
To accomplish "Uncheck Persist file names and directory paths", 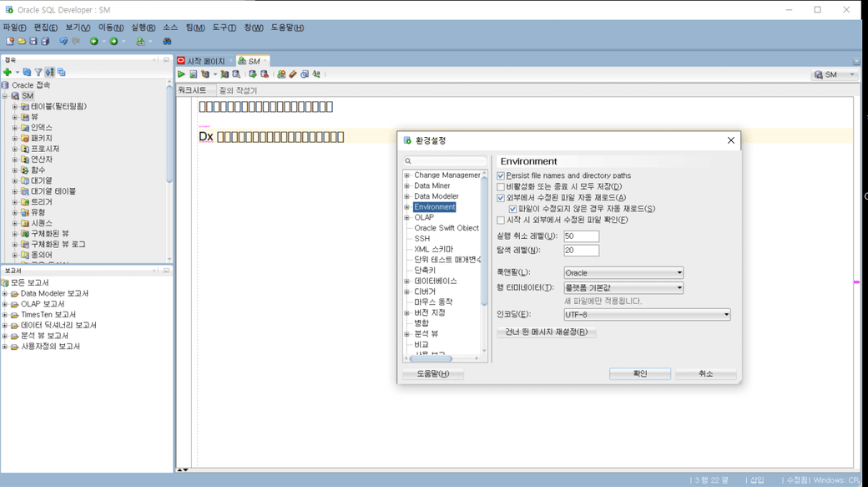I will pos(501,176).
